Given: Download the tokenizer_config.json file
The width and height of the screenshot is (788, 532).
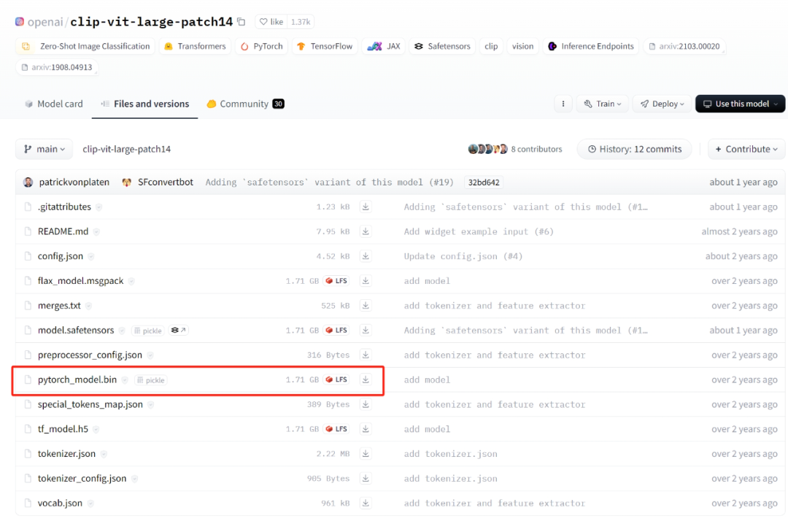Looking at the screenshot, I should (366, 478).
